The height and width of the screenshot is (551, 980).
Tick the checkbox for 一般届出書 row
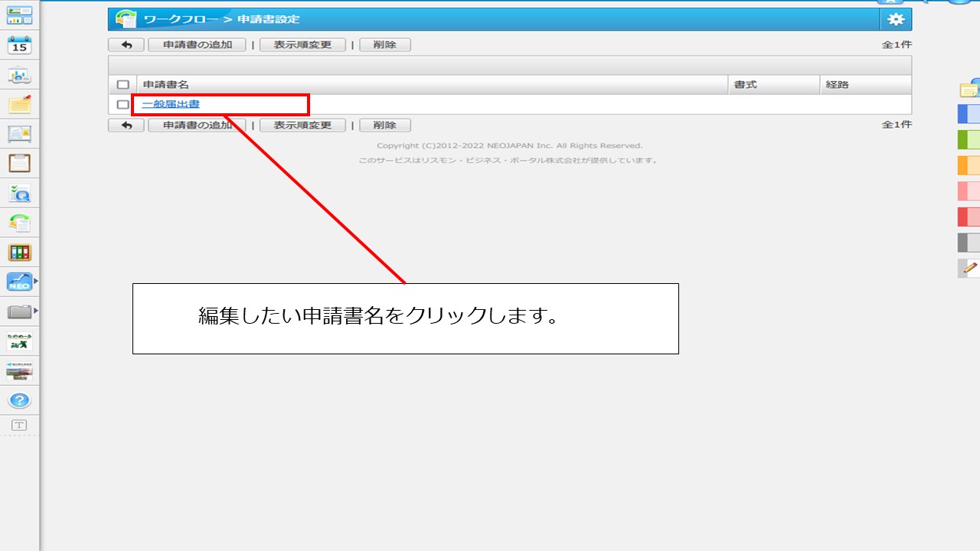[122, 104]
